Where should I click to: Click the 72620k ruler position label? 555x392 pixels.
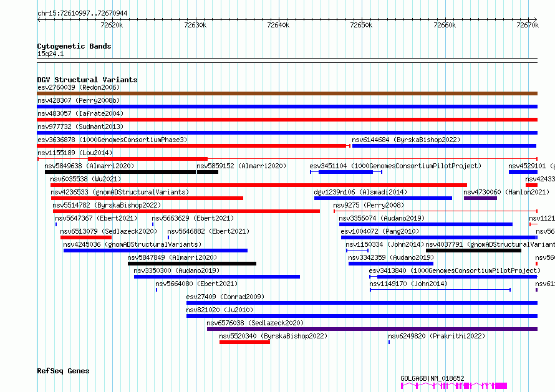tap(112, 25)
